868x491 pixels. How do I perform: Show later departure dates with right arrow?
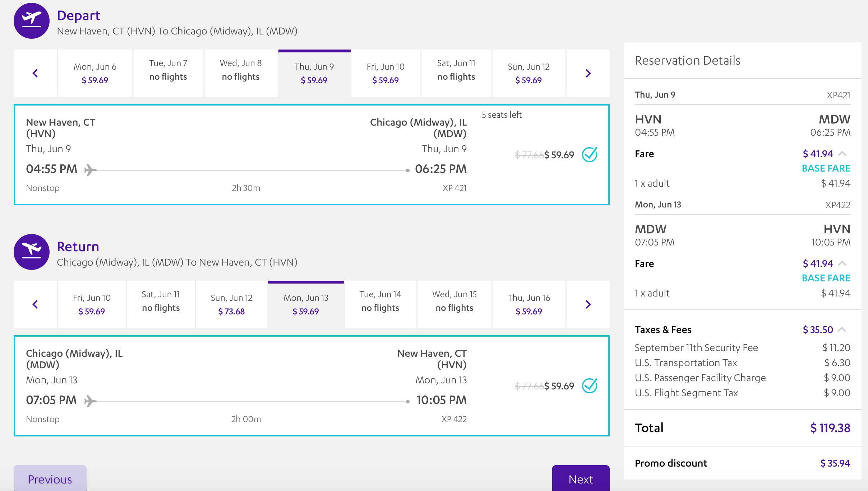pos(588,73)
